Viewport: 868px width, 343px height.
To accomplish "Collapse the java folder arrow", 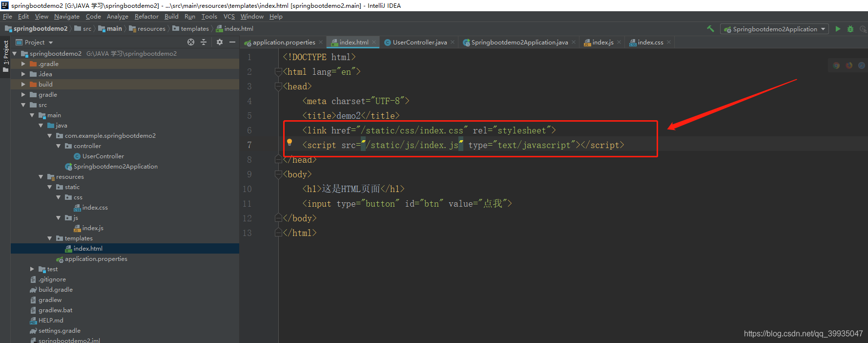I will 41,126.
